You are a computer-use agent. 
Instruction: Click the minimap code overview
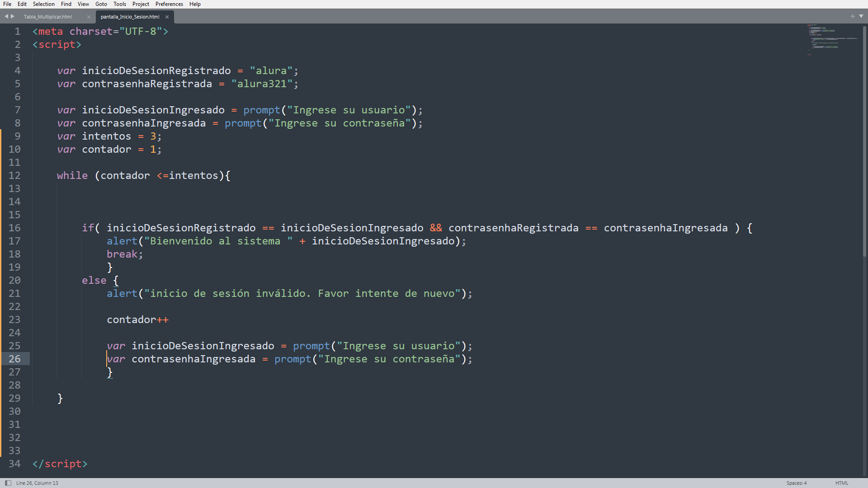pyautogui.click(x=833, y=40)
